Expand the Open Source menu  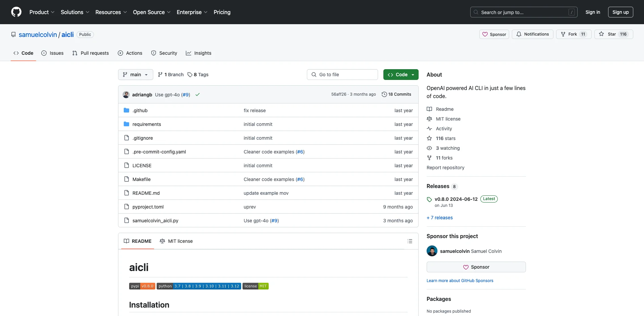[x=152, y=12]
